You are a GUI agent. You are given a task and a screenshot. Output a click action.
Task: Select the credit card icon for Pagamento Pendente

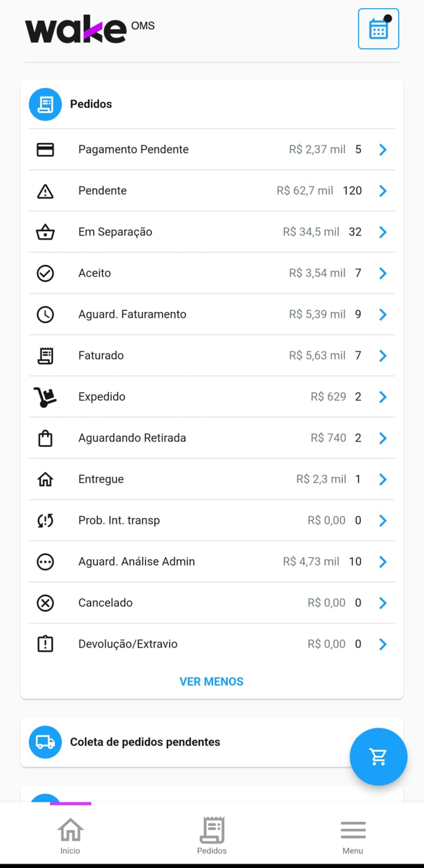45,150
